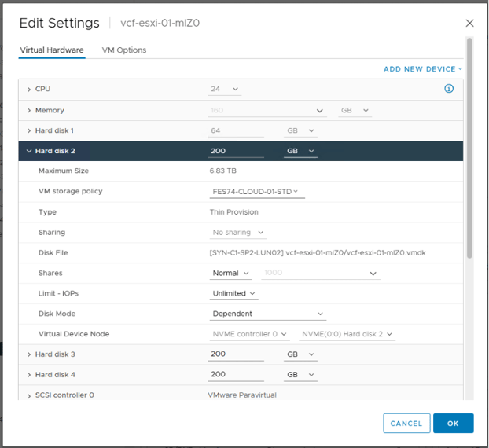Open Hard disk 3 GB unit dropdown
The height and width of the screenshot is (448, 489).
tap(300, 354)
